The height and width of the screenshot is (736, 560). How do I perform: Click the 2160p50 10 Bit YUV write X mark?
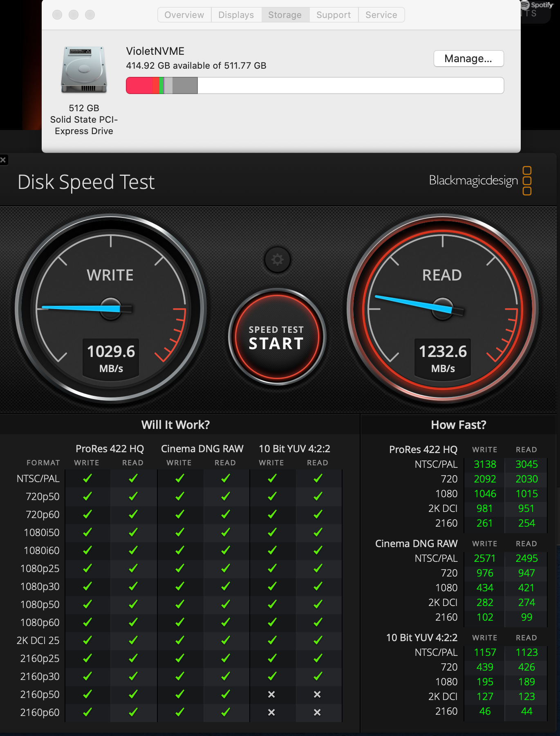click(271, 694)
